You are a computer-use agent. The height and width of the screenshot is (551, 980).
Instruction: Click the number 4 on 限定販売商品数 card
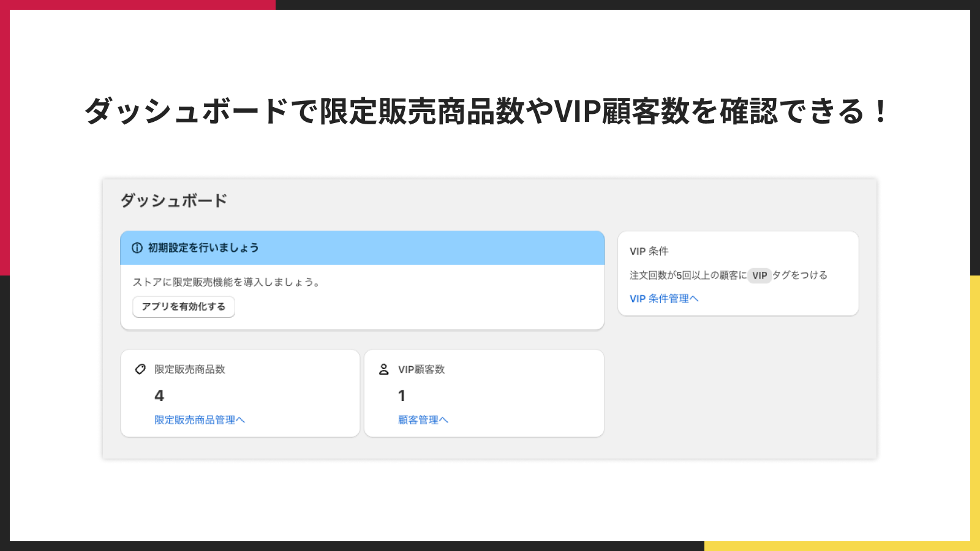(159, 395)
